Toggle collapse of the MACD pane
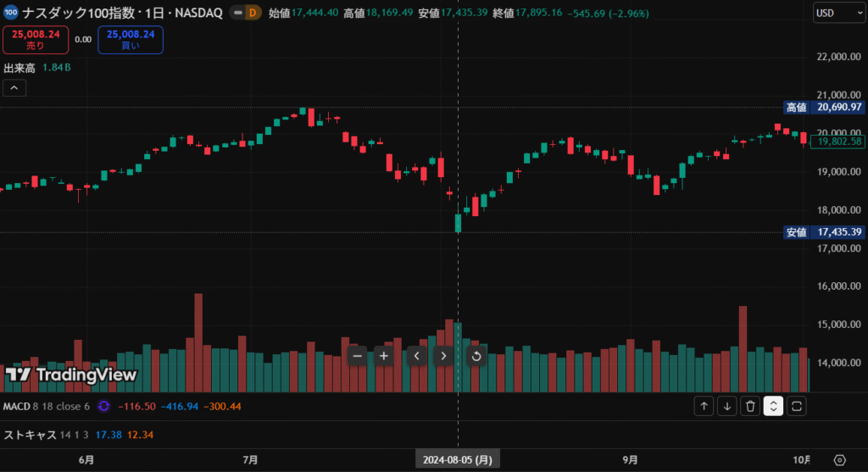 pyautogui.click(x=773, y=407)
